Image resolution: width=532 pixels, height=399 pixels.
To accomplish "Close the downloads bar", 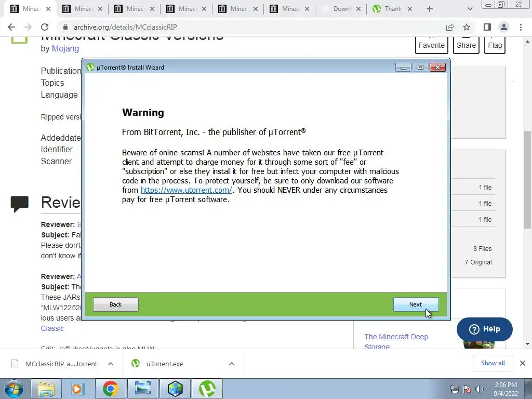I will [x=523, y=363].
